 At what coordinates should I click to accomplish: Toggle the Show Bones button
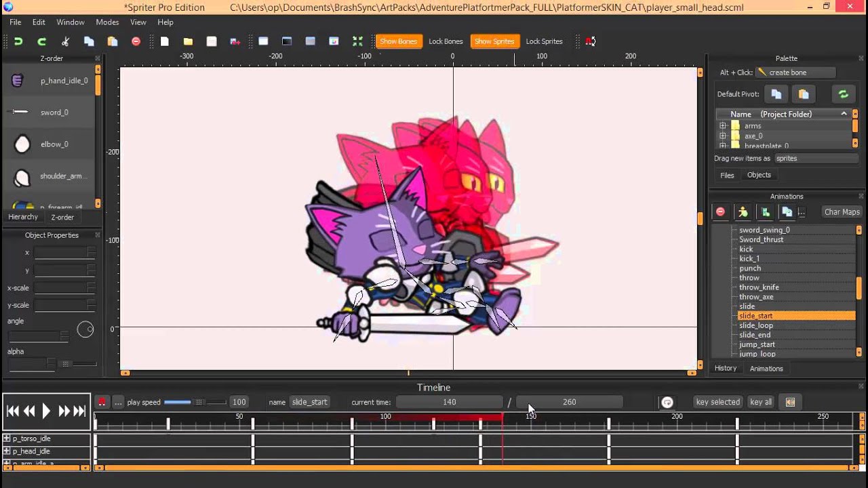(x=398, y=41)
